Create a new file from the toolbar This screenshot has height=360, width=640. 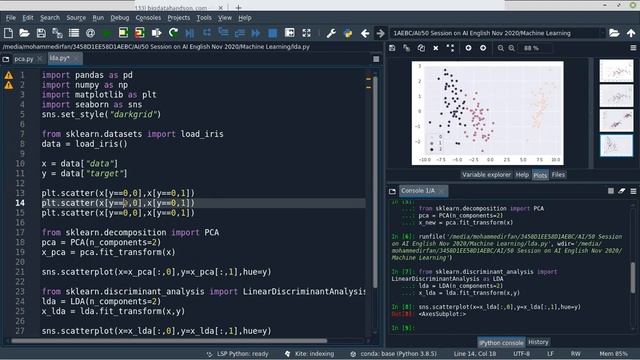pos(8,33)
